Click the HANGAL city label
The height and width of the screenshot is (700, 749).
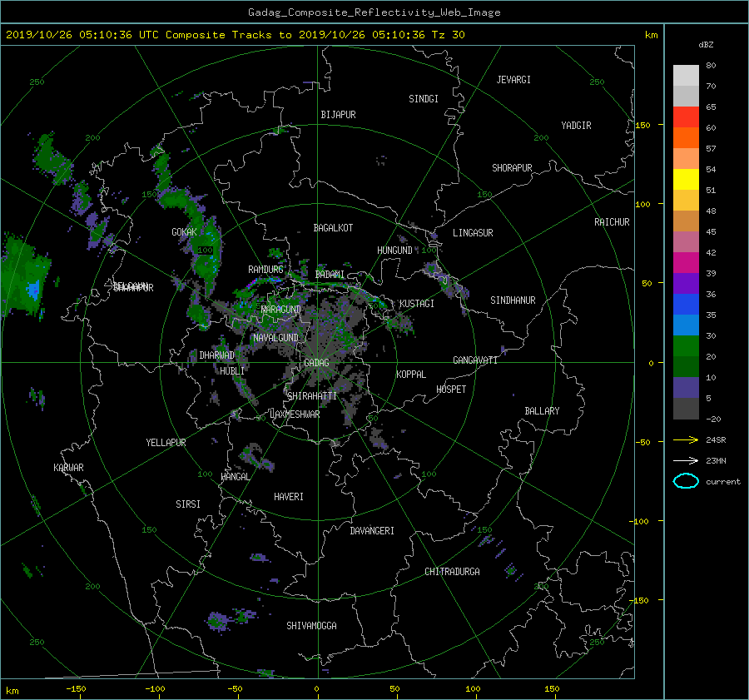(x=236, y=477)
